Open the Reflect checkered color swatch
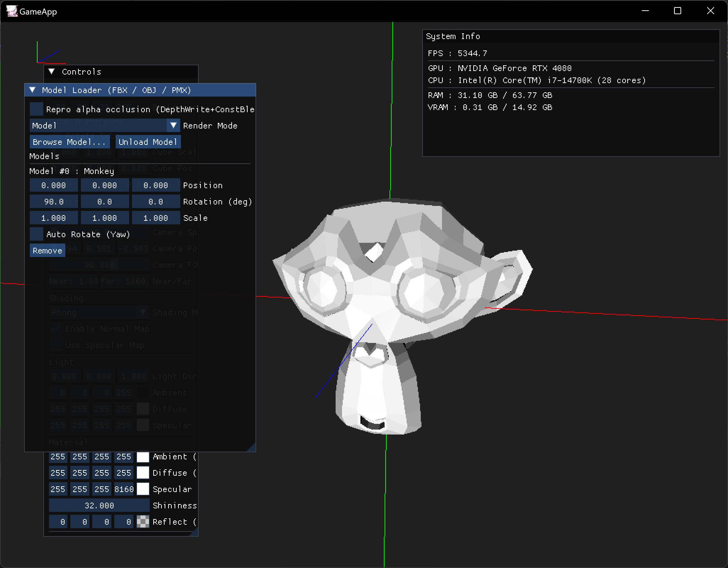This screenshot has width=728, height=568. click(143, 522)
